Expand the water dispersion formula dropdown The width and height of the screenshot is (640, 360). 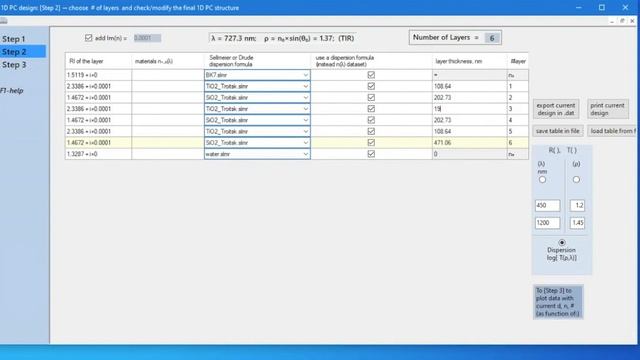tap(306, 154)
